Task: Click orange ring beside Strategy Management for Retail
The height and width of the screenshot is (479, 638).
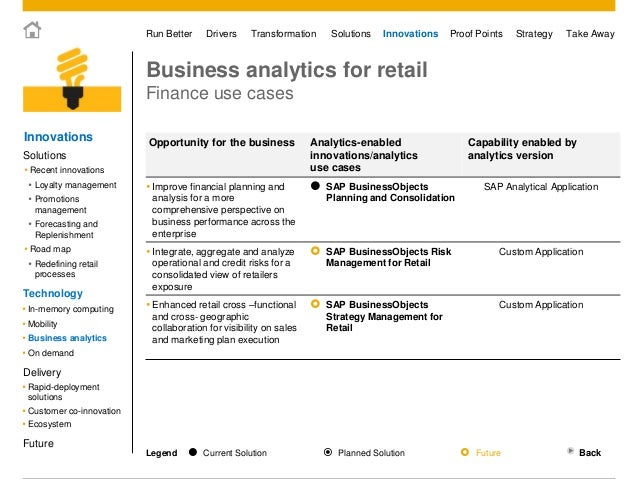Action: [315, 304]
